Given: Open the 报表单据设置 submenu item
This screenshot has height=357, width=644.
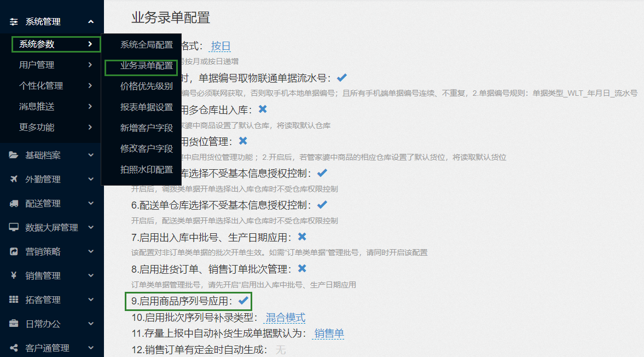Looking at the screenshot, I should [146, 107].
